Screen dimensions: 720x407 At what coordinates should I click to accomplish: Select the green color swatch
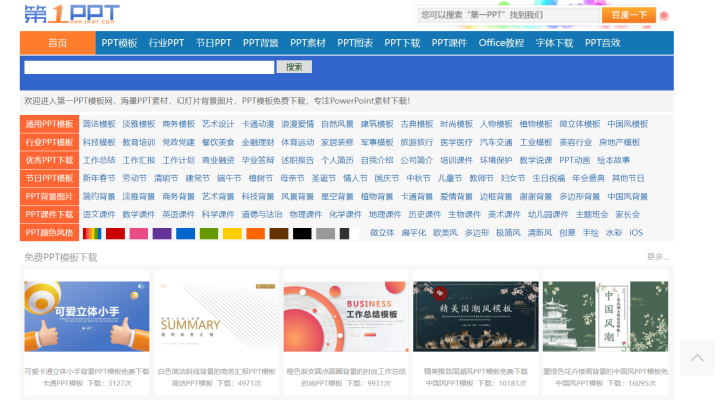[x=209, y=233]
